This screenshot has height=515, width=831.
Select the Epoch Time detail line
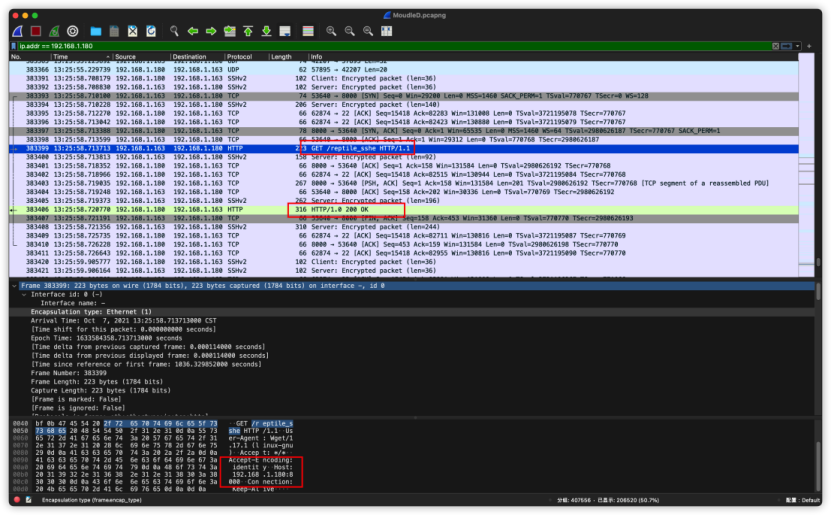tap(412, 338)
